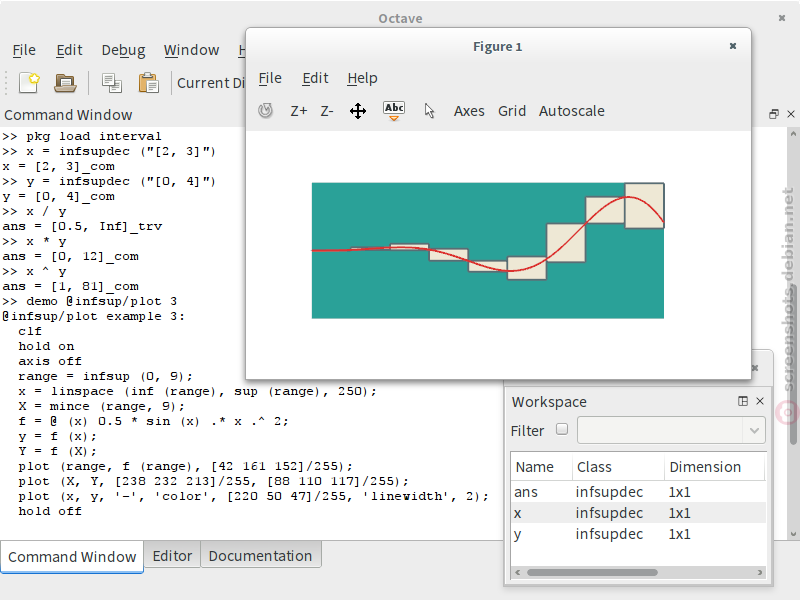This screenshot has height=600, width=800.
Task: Click the Copy icon in Octave toolbar
Action: click(x=111, y=83)
